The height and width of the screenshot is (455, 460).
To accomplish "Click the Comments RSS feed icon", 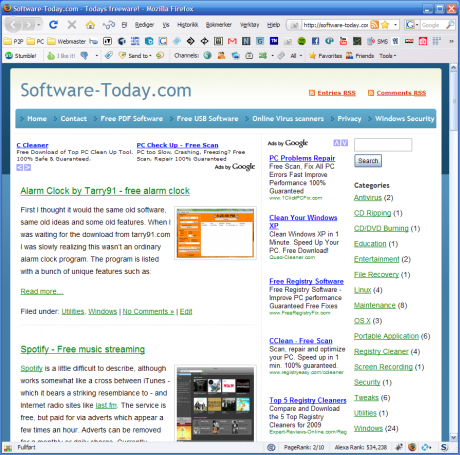I will point(371,93).
